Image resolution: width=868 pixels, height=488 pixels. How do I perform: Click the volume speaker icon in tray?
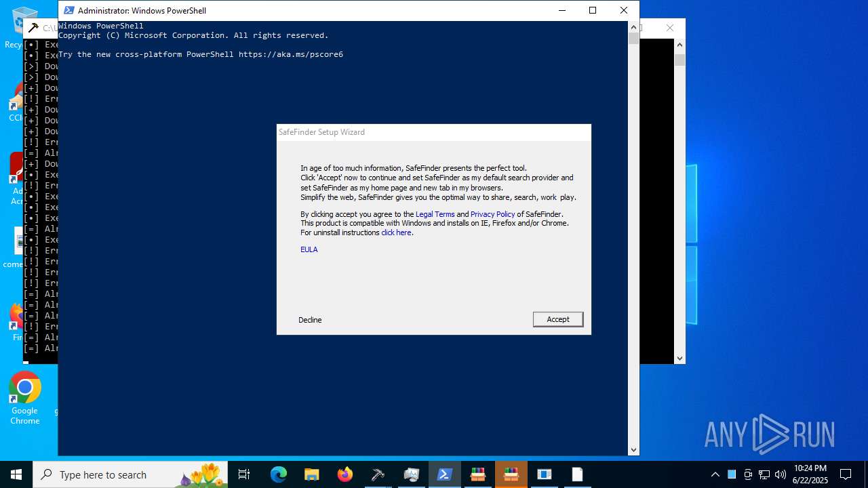780,474
